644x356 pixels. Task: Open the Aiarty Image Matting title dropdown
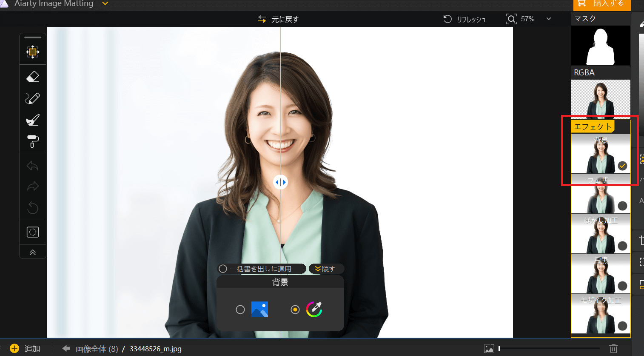105,4
